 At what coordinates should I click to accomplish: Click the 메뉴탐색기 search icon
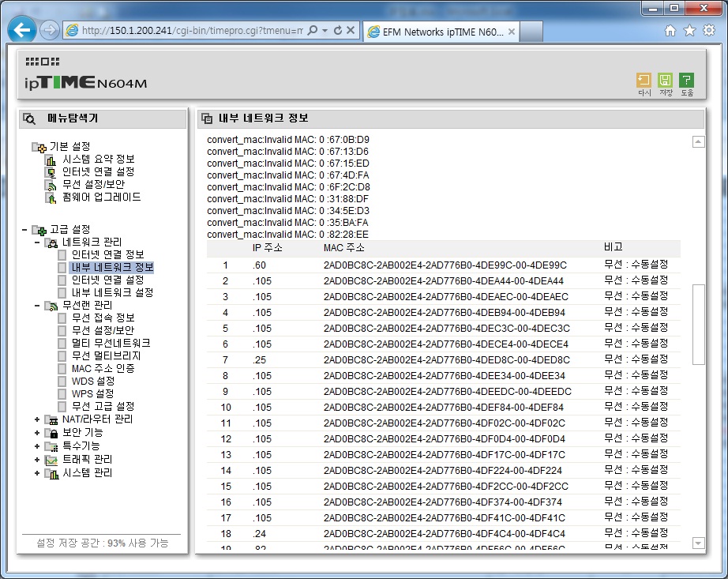tap(29, 118)
